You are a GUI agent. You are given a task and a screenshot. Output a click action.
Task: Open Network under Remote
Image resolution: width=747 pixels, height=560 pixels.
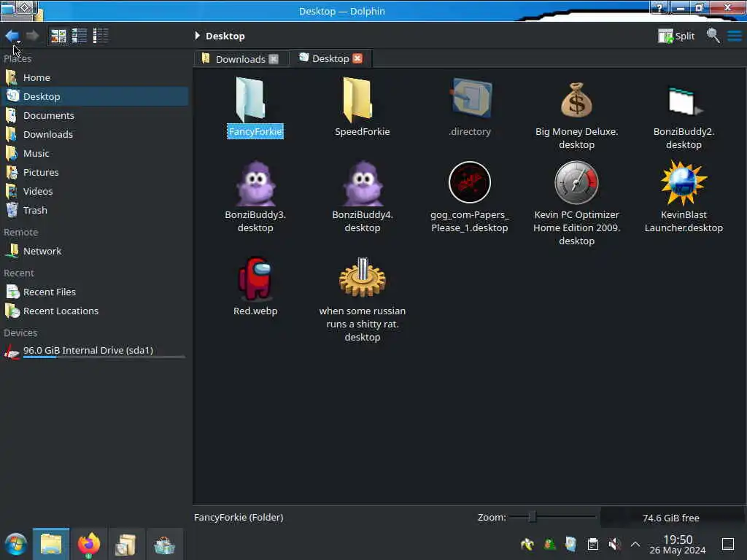pos(95,251)
